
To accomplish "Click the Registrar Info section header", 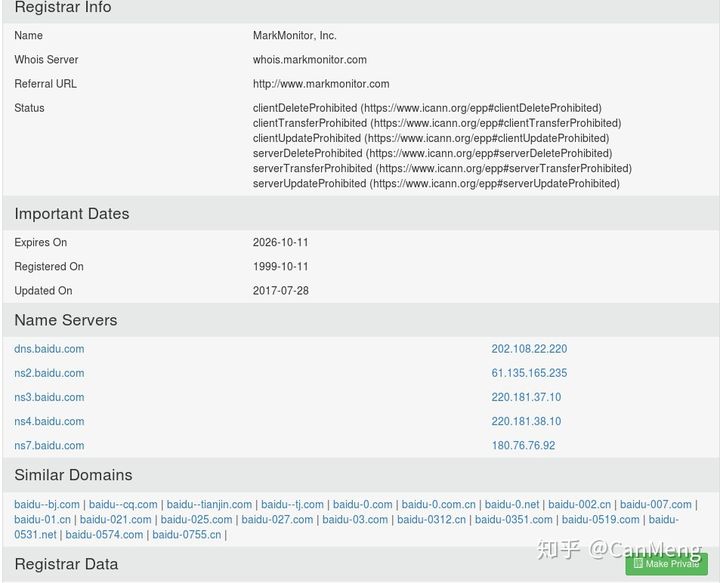I will 63,7.
